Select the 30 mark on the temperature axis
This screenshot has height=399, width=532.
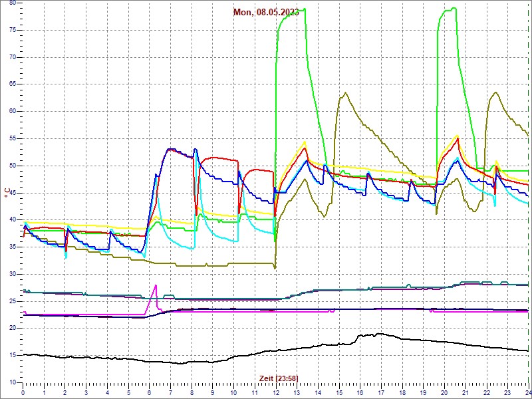point(12,274)
